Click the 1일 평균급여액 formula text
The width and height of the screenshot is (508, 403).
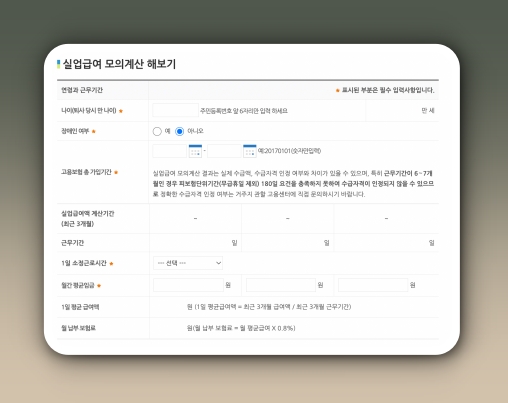269,307
